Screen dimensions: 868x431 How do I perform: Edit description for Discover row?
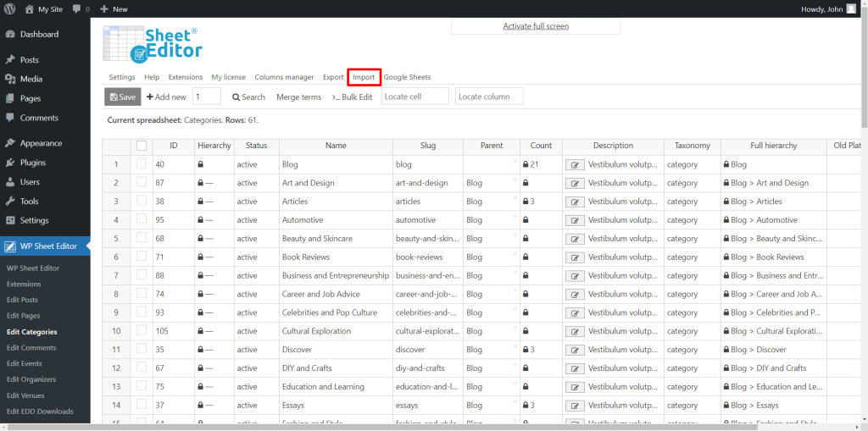pyautogui.click(x=575, y=350)
